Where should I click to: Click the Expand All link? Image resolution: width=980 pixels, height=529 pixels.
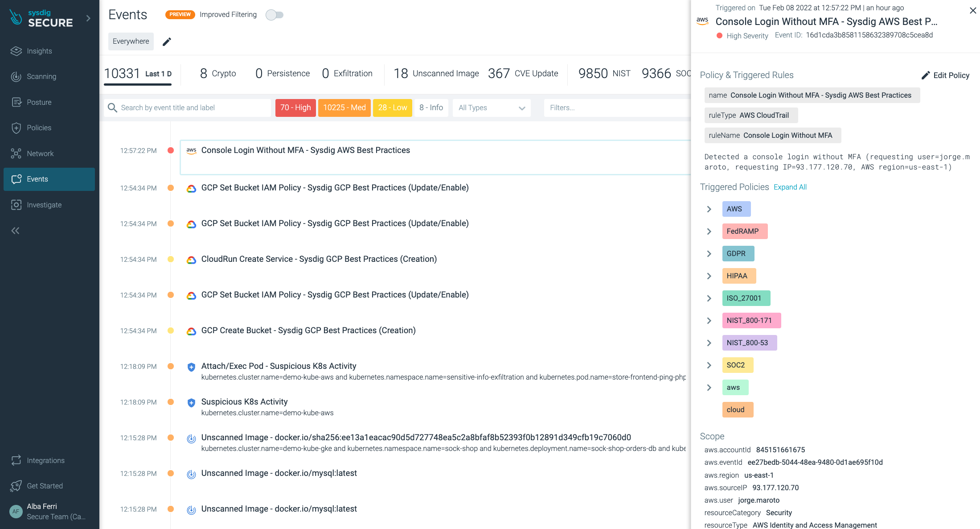[x=790, y=187]
